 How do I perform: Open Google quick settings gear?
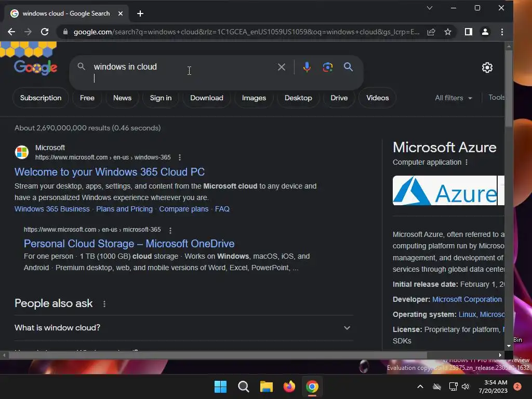pos(487,68)
